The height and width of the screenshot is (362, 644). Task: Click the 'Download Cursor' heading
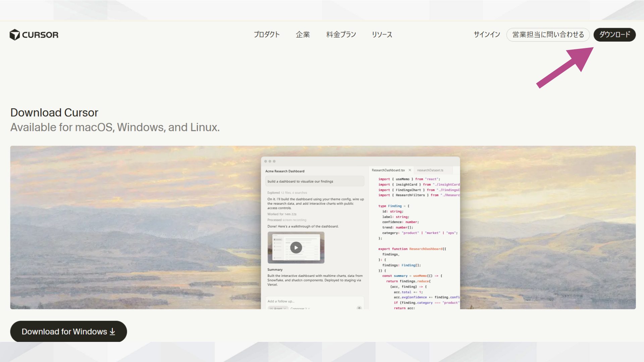tap(54, 113)
